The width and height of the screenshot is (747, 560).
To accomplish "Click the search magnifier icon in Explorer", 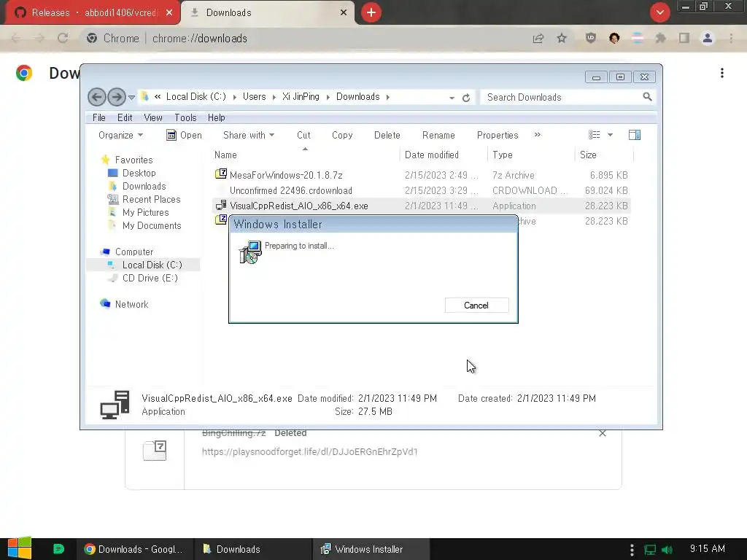I will tap(647, 97).
